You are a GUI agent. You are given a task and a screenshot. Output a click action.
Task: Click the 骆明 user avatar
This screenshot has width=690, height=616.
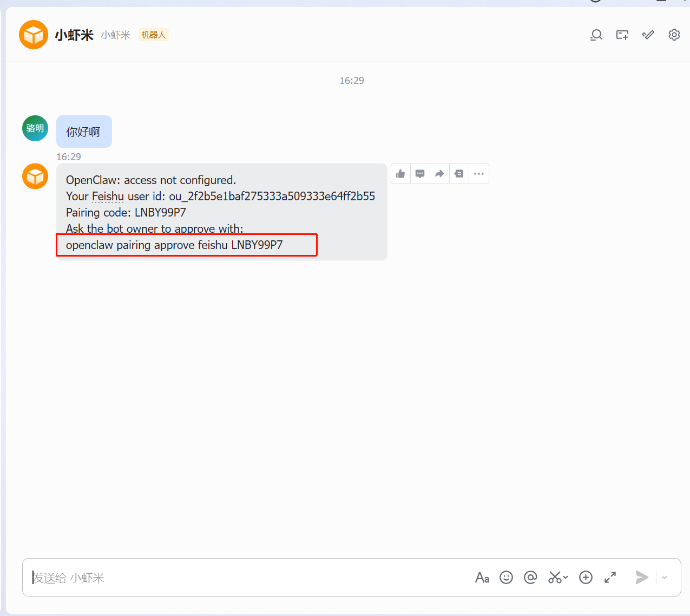[35, 128]
